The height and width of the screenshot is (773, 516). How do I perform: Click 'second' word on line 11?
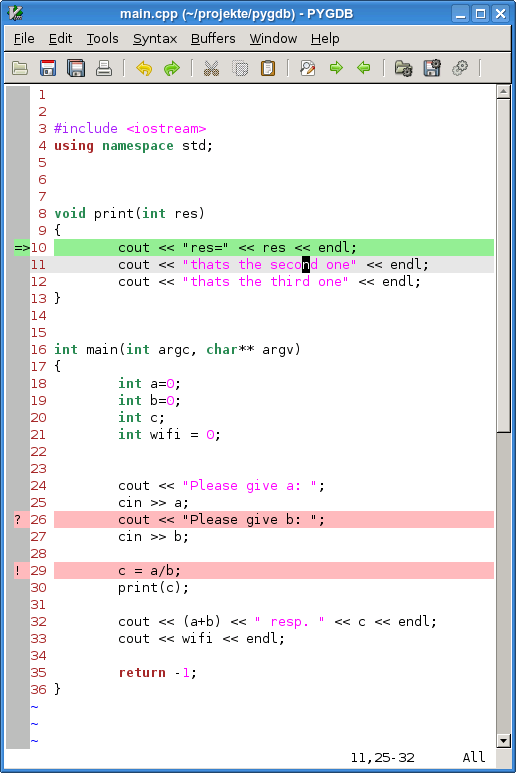294,265
